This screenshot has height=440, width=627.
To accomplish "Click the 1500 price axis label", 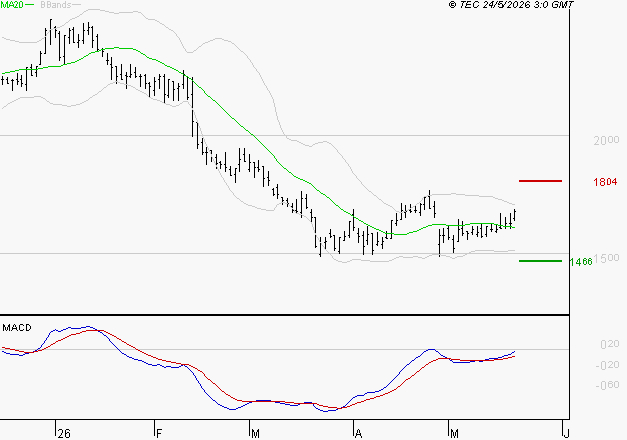I will [x=607, y=258].
